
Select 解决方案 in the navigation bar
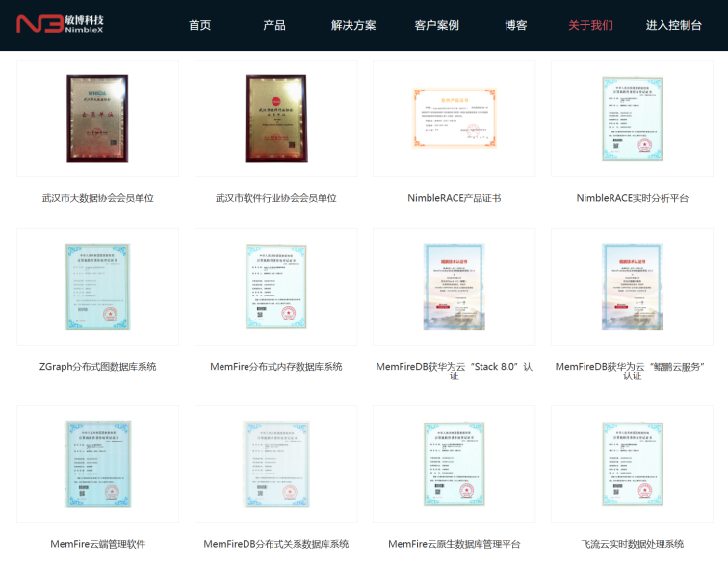click(353, 25)
